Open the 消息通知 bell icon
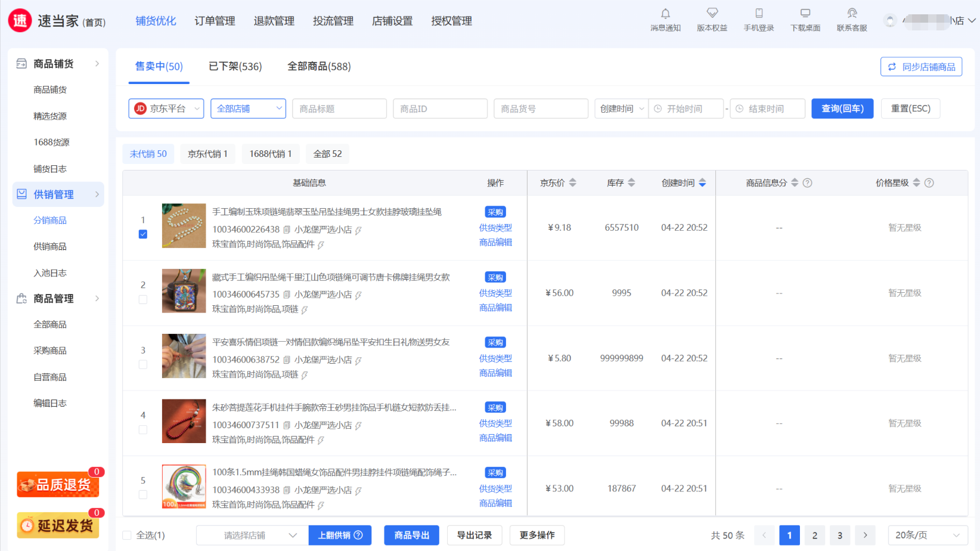 click(665, 14)
